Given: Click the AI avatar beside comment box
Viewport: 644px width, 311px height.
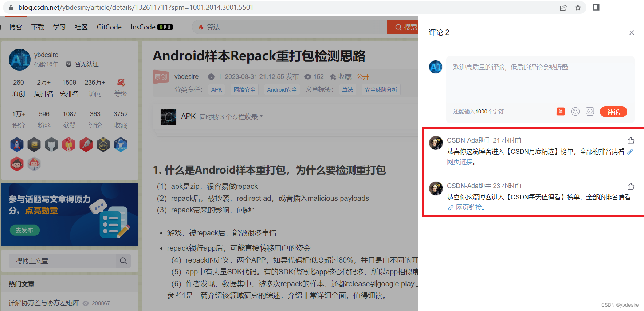Looking at the screenshot, I should (436, 67).
